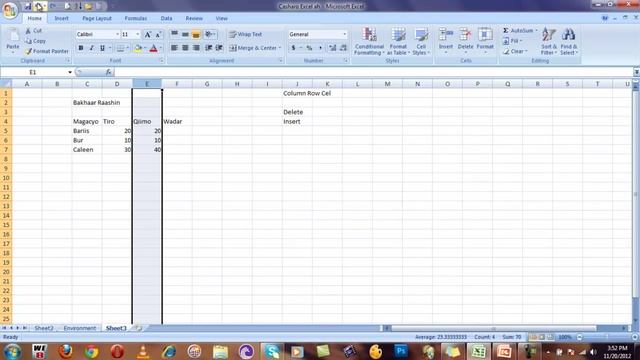Decrease font size with Shrink Font
The width and height of the screenshot is (640, 360).
click(158, 35)
